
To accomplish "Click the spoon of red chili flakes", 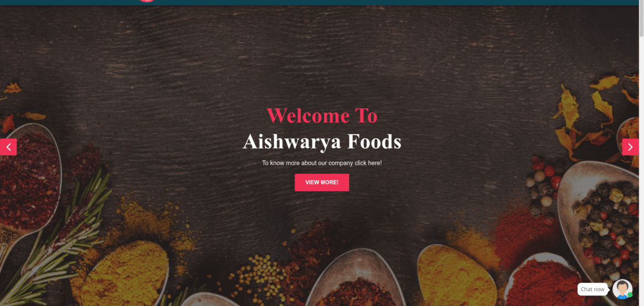I will (29, 181).
